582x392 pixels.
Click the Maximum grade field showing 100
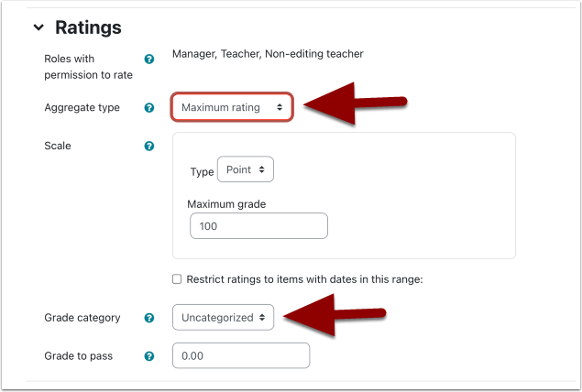point(258,225)
